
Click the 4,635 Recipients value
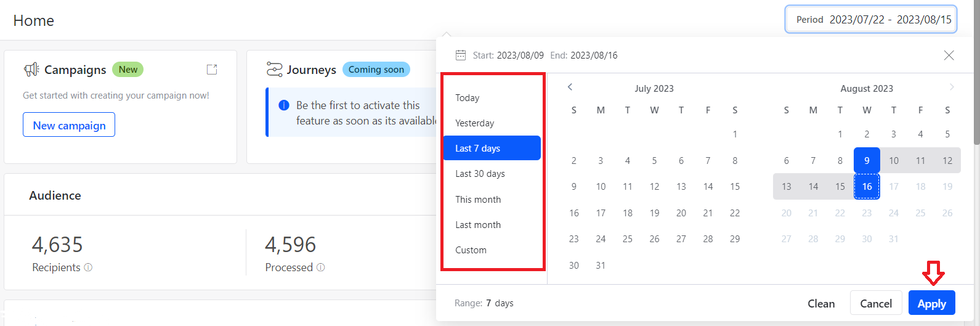(57, 245)
